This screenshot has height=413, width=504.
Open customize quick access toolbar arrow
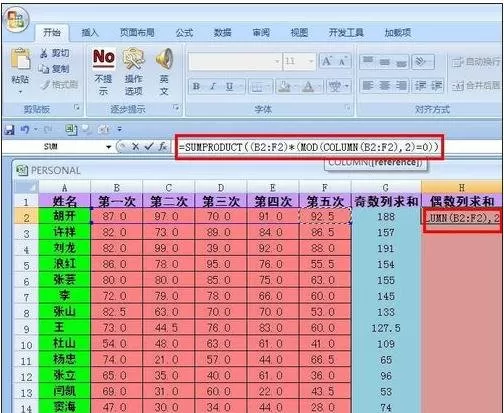[x=120, y=129]
